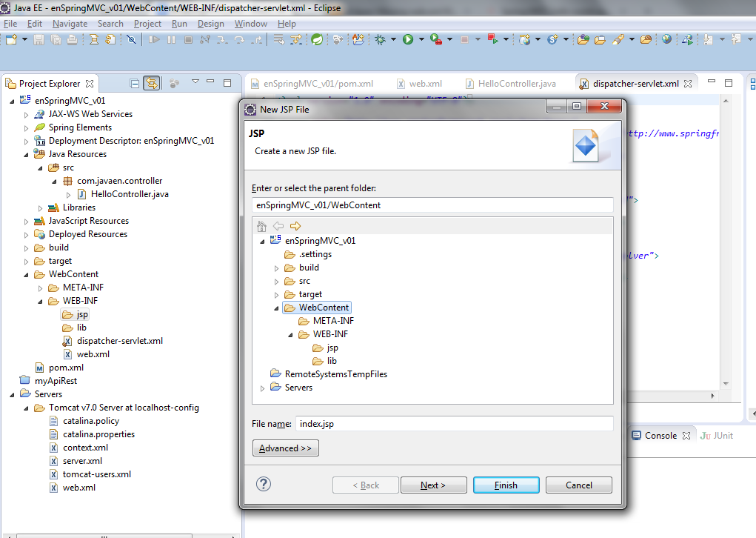
Task: Click the Run with red toolbox icon
Action: click(436, 39)
